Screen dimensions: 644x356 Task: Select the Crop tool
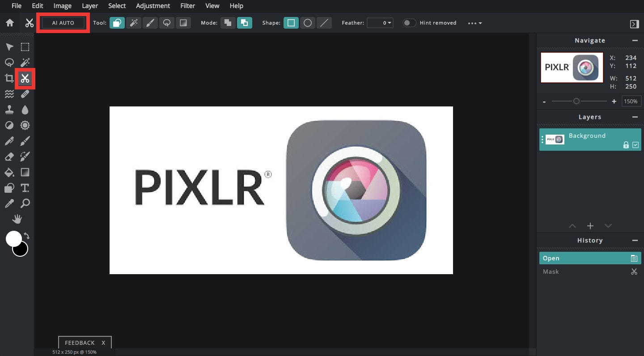9,79
